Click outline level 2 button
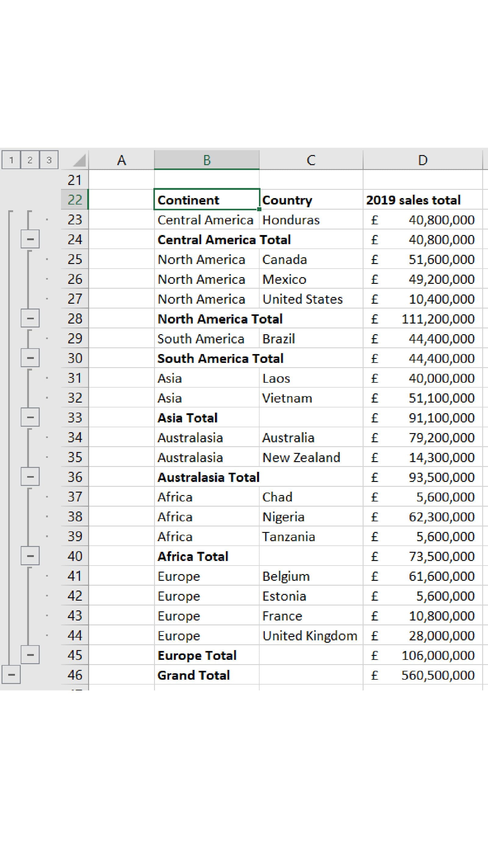Screen dimensions: 488x868 (30, 160)
